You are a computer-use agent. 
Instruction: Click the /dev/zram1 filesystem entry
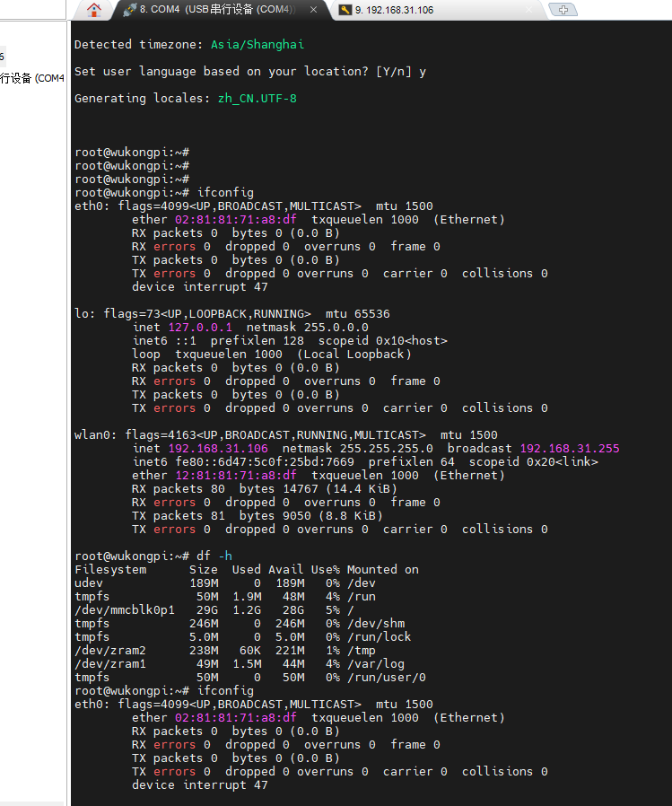tap(110, 663)
